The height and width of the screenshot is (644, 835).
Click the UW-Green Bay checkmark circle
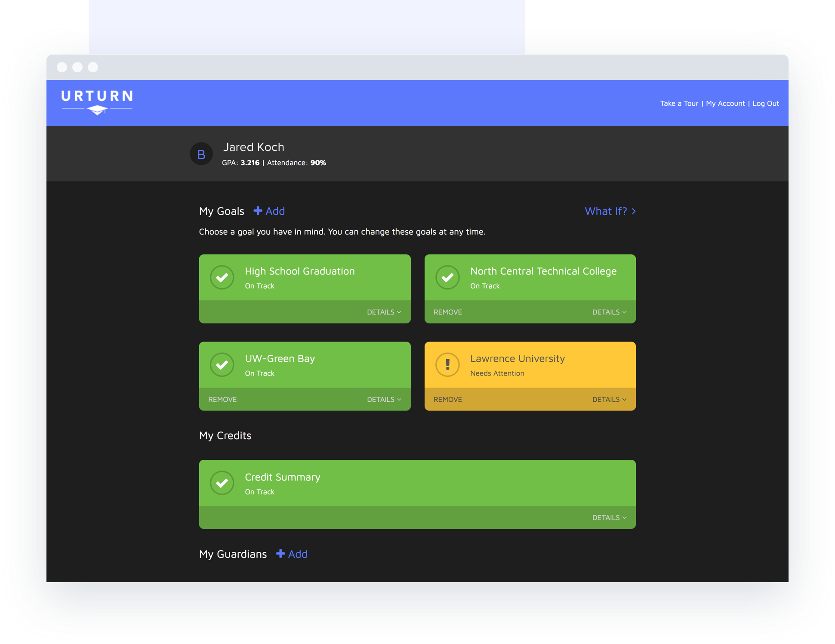(222, 365)
